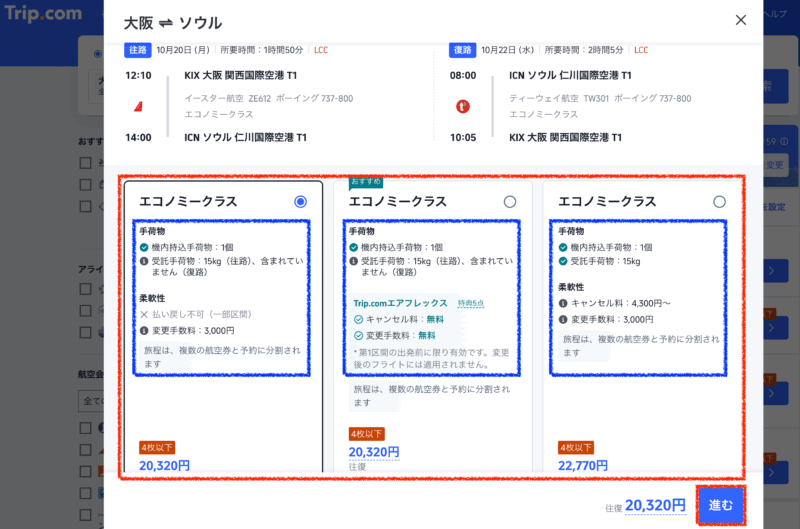Click the Trip.com logo in background page

pos(43,13)
